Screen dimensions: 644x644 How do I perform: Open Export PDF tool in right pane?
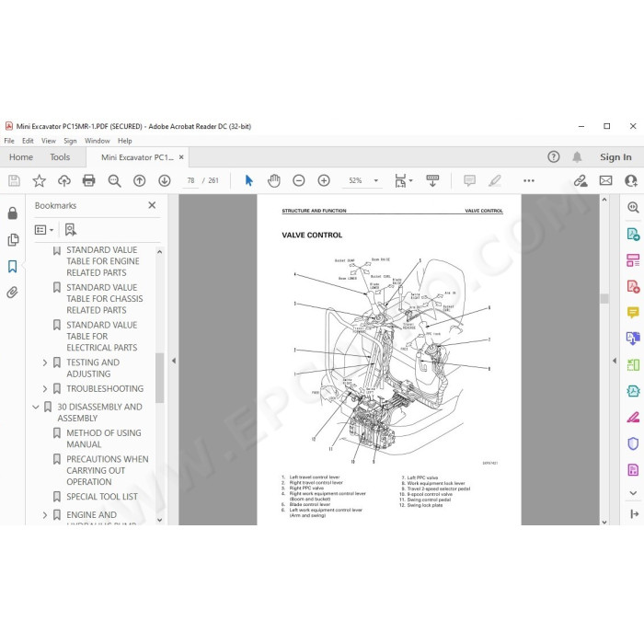[x=633, y=234]
